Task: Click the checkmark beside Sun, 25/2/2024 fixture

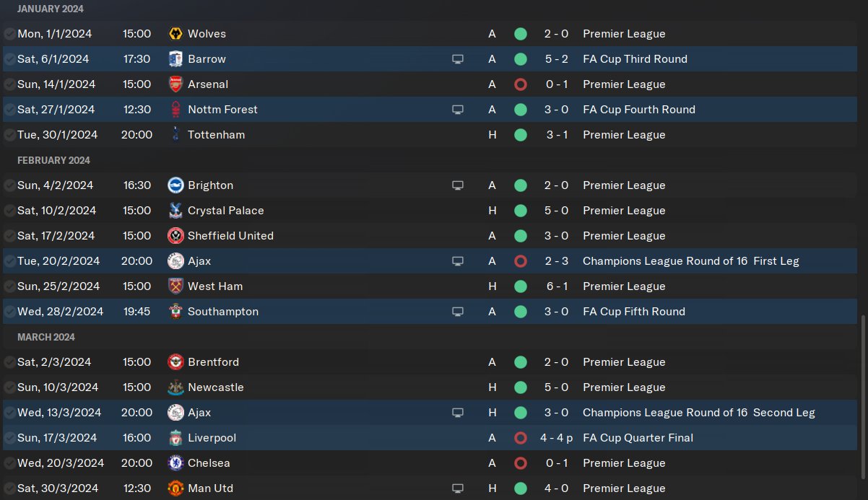Action: 9,286
